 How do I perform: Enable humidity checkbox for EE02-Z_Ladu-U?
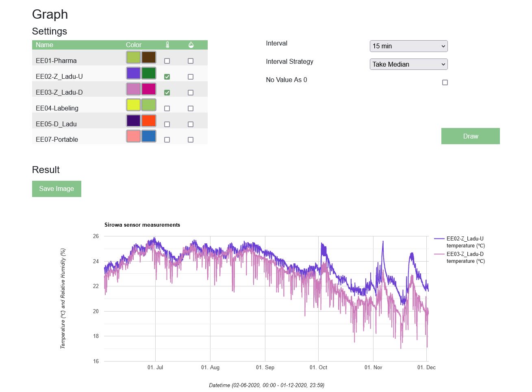(191, 77)
